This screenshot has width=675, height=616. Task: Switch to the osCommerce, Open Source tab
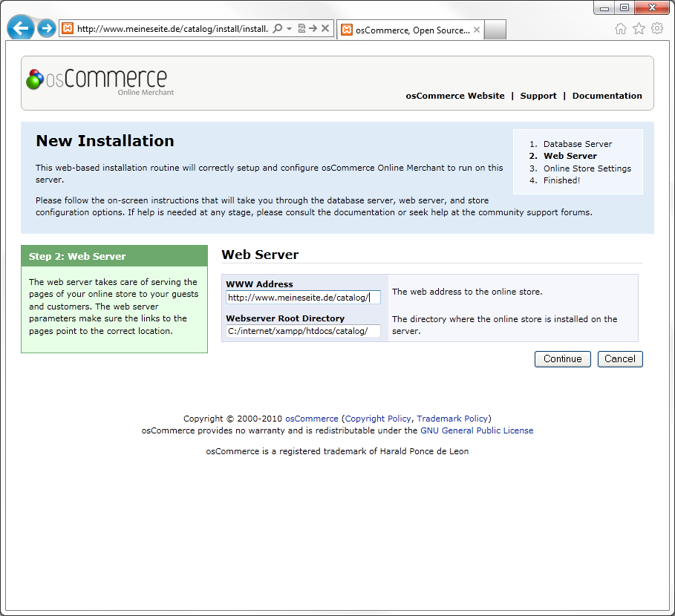410,30
